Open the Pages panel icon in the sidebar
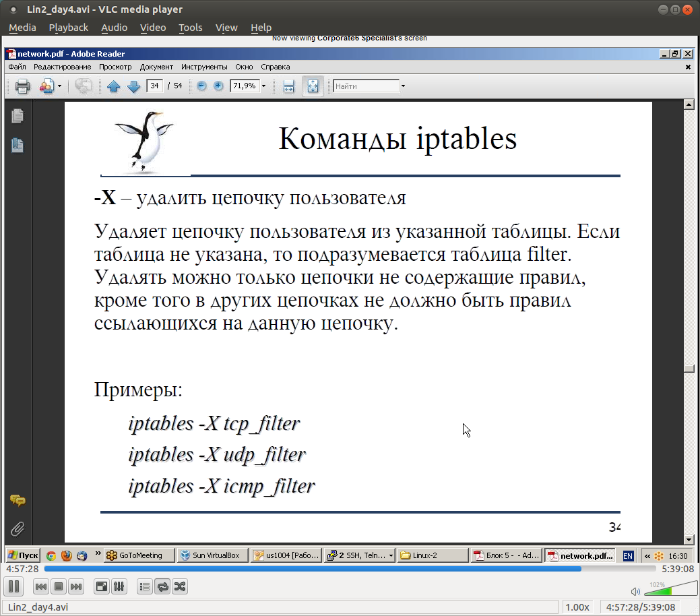Image resolution: width=700 pixels, height=616 pixels. coord(18,116)
